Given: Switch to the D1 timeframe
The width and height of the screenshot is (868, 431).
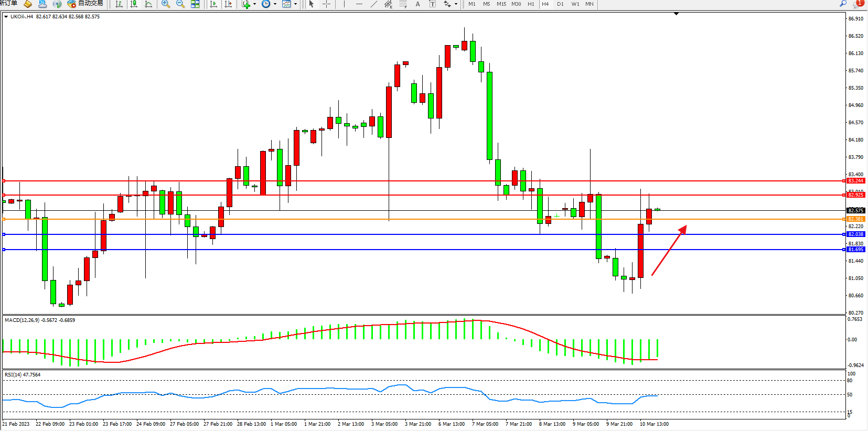Looking at the screenshot, I should click(560, 4).
